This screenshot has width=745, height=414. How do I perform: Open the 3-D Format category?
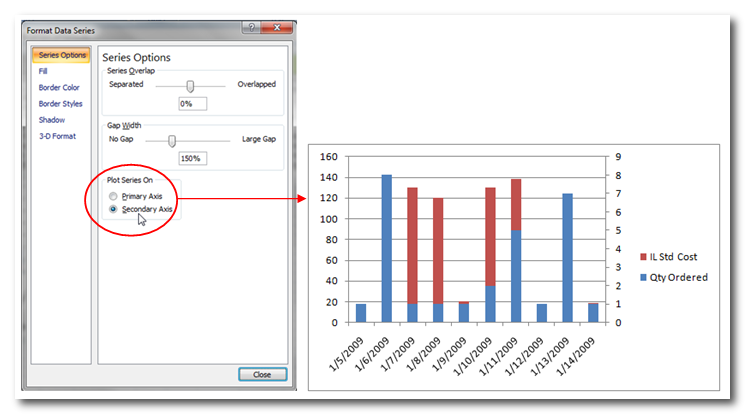click(56, 135)
